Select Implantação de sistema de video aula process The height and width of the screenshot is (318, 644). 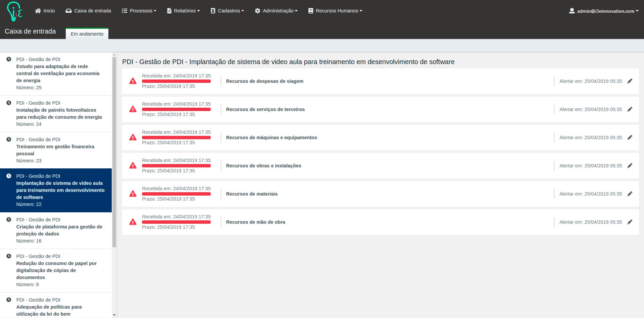click(x=56, y=190)
